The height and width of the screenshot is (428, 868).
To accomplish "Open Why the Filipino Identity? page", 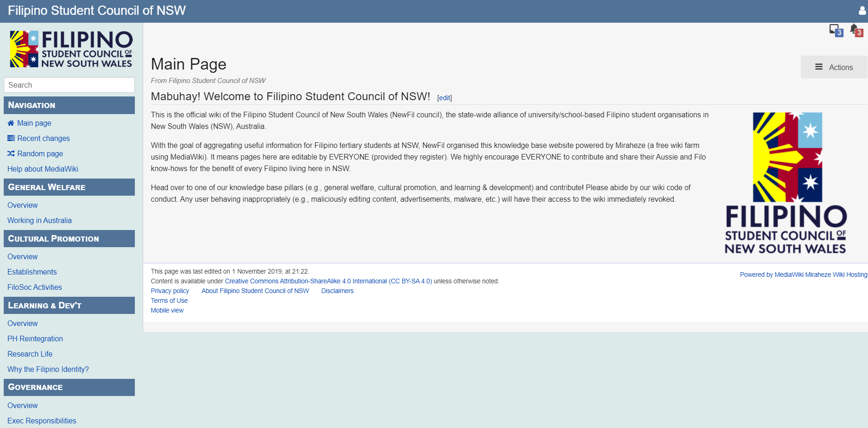I will tap(48, 369).
